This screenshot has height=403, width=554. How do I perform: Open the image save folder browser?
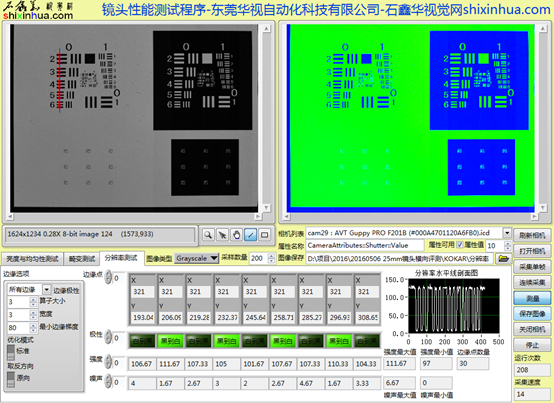[x=503, y=259]
